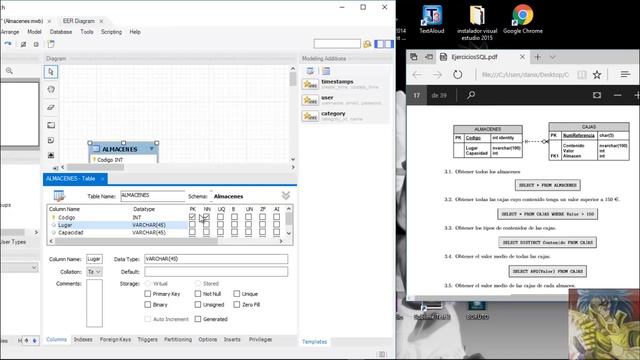
Task: Click the redo arrow in main toolbar
Action: coord(8,44)
